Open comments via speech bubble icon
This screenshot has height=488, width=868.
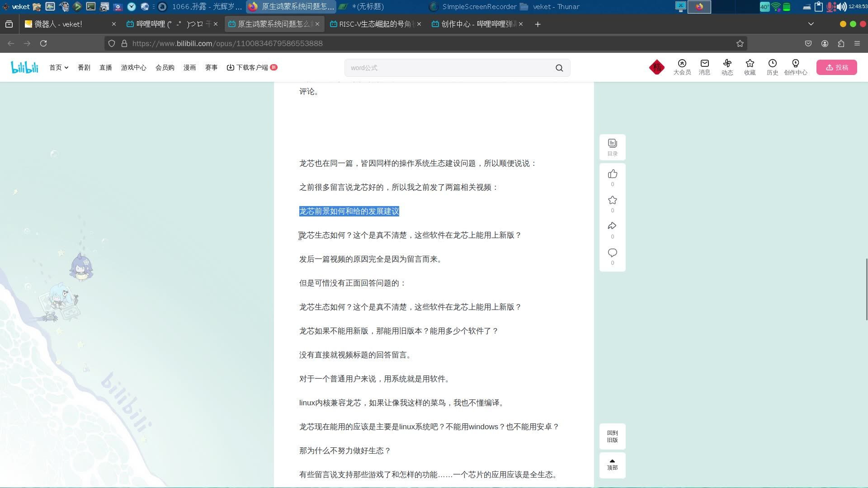coord(612,253)
